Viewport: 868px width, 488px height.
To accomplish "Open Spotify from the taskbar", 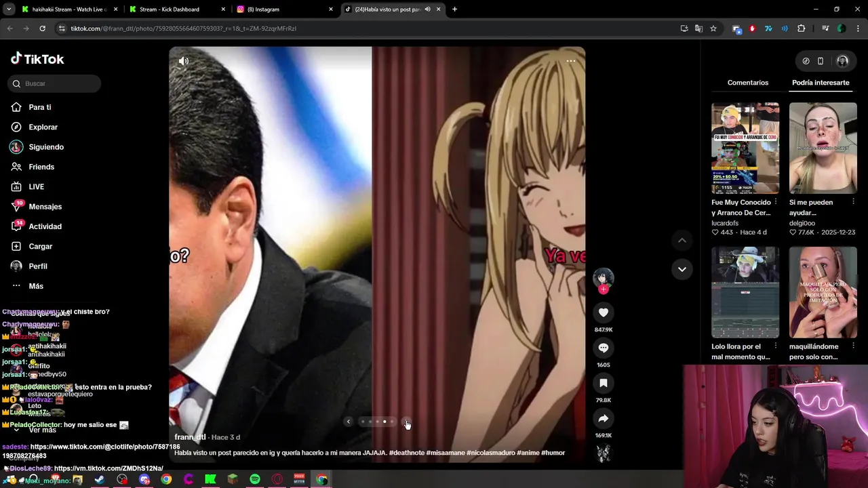I will coord(255,479).
